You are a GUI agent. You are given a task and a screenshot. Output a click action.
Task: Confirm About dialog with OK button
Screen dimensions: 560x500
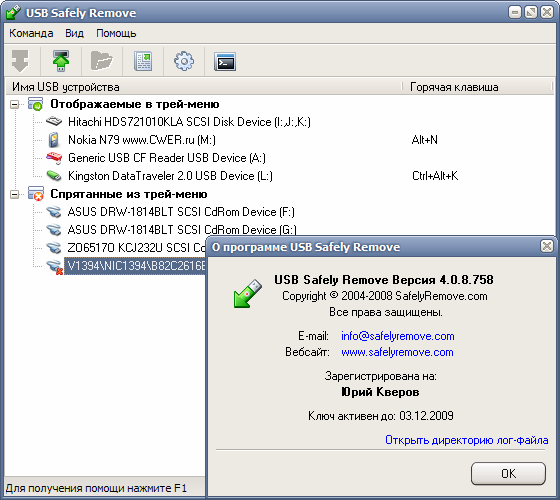[508, 474]
